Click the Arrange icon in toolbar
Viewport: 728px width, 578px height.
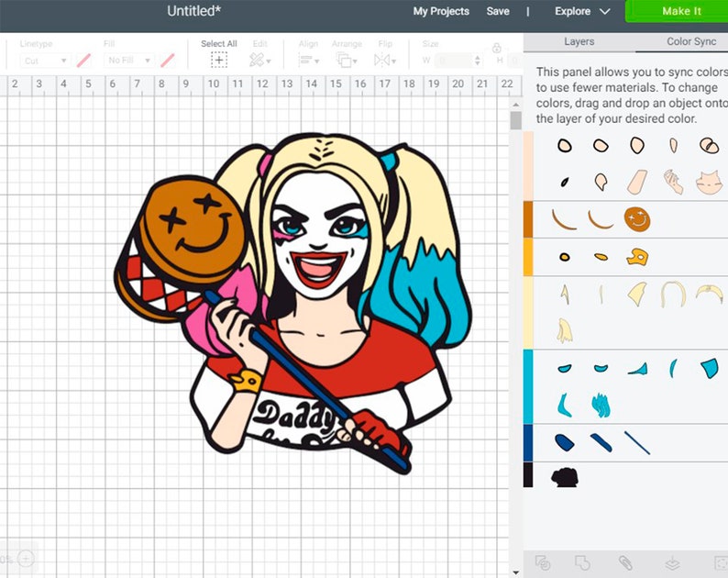[344, 60]
